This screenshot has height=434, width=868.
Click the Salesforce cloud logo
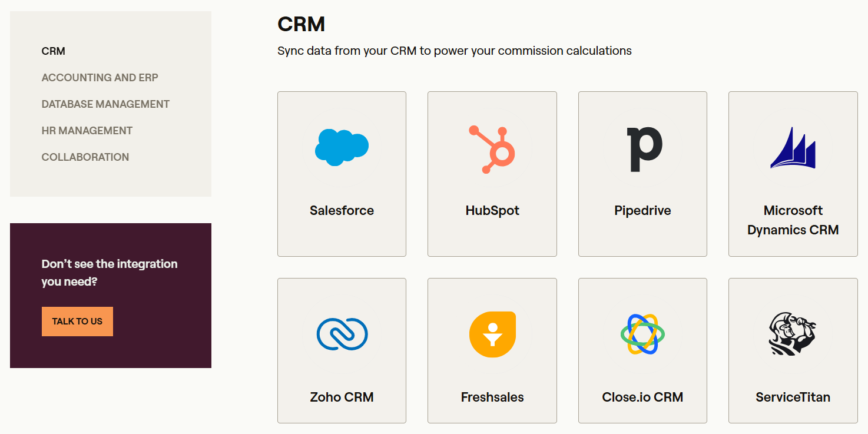tap(342, 147)
